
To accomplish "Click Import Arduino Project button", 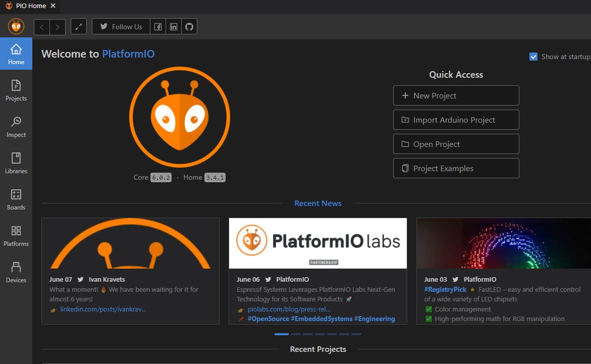I will [x=456, y=120].
